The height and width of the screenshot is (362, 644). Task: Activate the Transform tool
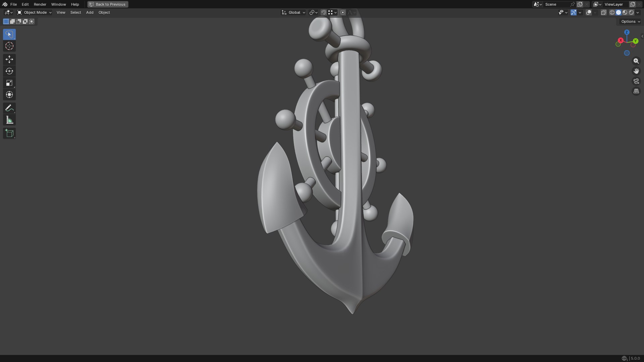tap(9, 95)
